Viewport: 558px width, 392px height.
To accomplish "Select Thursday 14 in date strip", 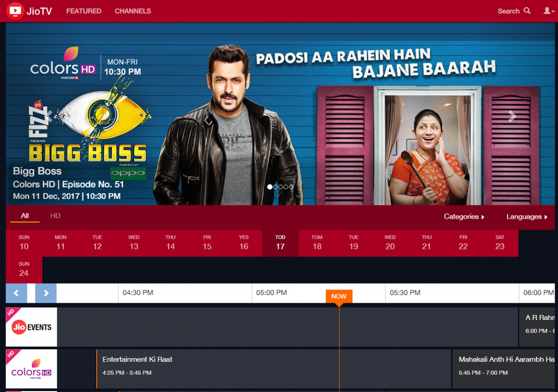I will (x=170, y=243).
